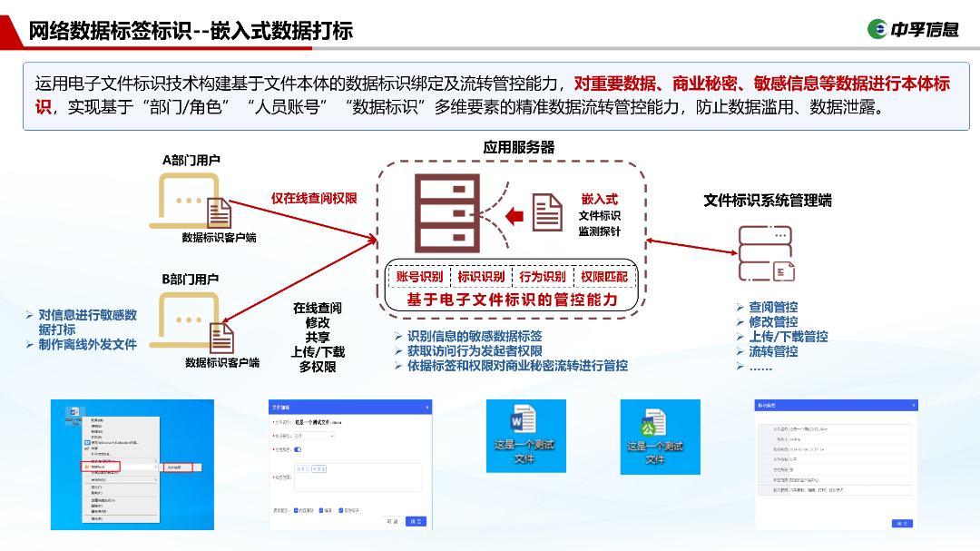Check the first checkbox in labeling dialog bottom row
This screenshot has height=551, width=980.
point(298,510)
